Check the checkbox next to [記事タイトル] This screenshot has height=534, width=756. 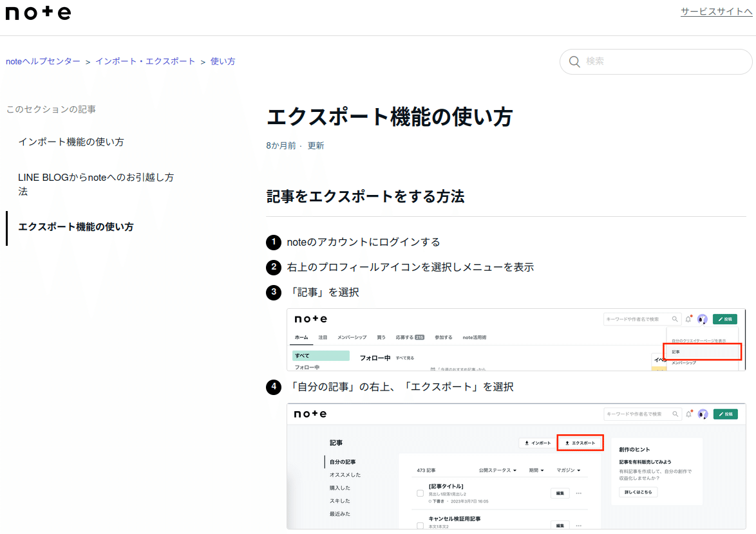point(420,493)
